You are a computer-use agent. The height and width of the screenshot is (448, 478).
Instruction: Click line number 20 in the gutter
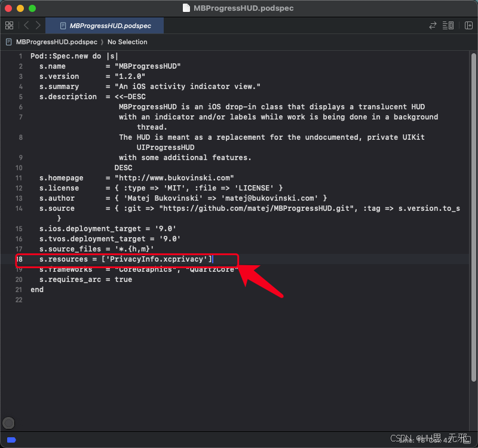pyautogui.click(x=19, y=280)
